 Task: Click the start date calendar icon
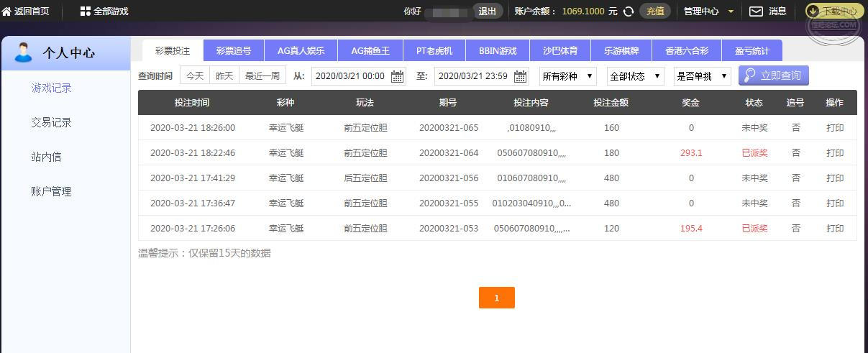point(397,76)
